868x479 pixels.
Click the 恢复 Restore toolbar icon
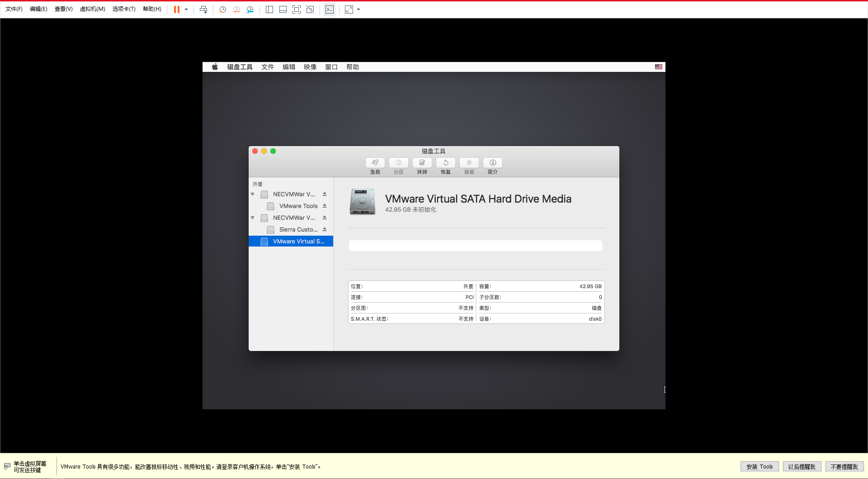point(446,163)
